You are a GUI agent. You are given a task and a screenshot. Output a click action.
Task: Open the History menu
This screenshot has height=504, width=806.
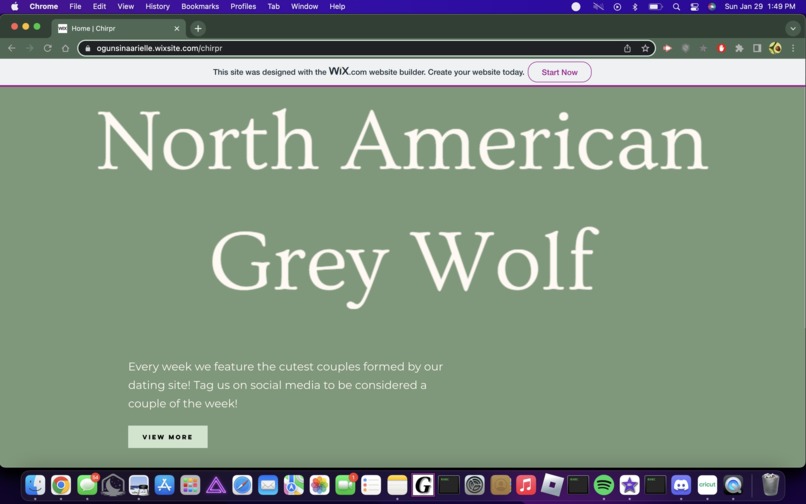[x=157, y=7]
